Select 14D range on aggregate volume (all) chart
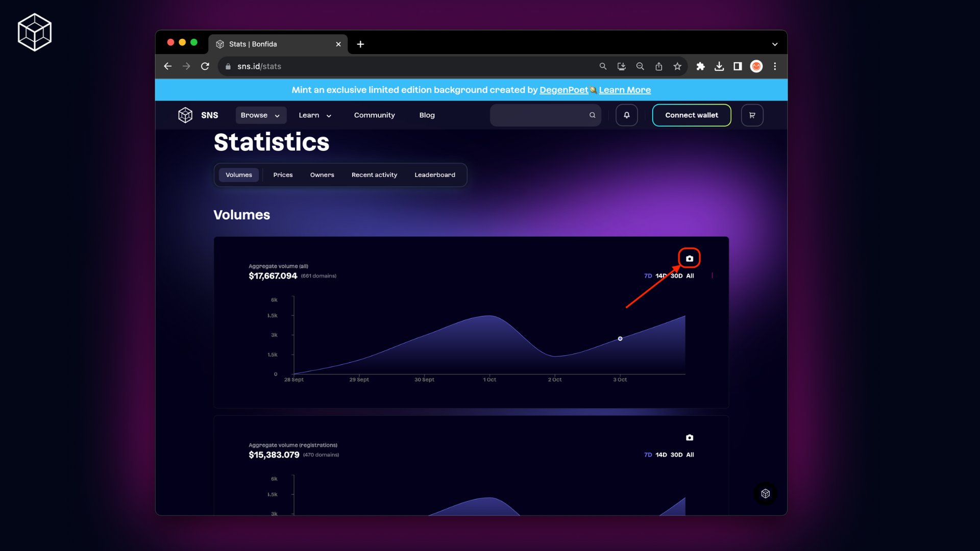 click(x=661, y=276)
